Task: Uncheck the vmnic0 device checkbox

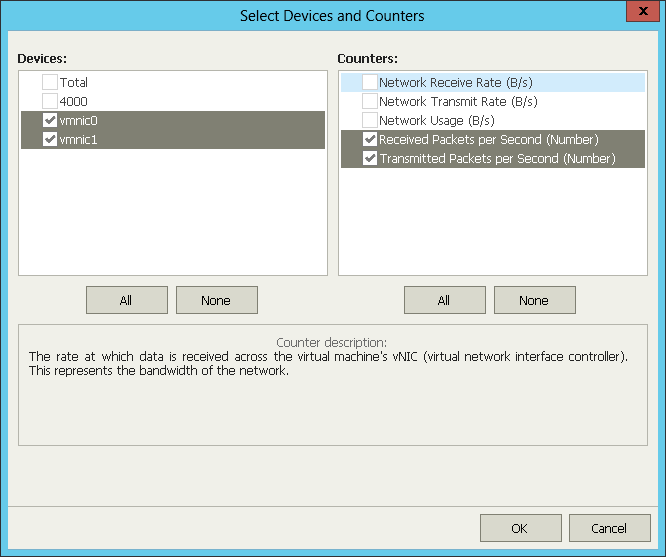Action: click(50, 120)
